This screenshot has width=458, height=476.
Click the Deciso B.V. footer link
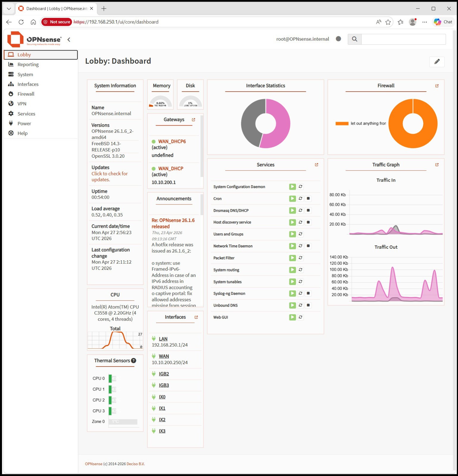tap(135, 464)
